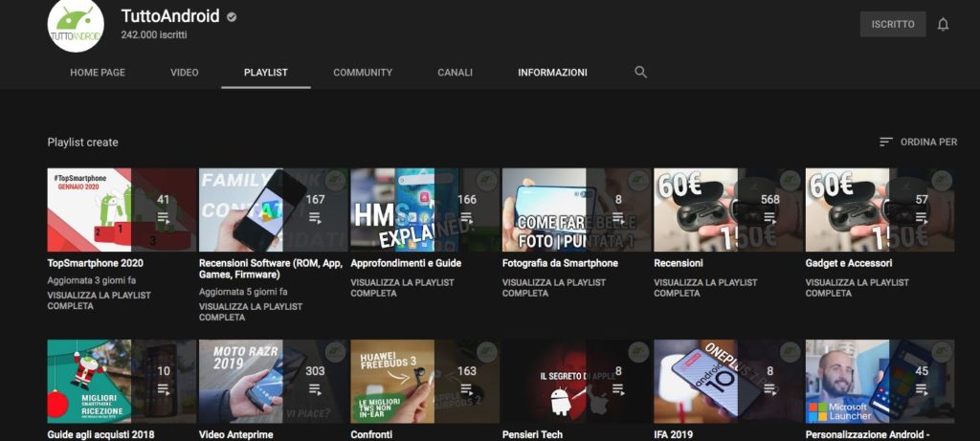Image resolution: width=980 pixels, height=441 pixels.
Task: Toggle the ISCRITTO subscription button
Action: click(x=892, y=25)
